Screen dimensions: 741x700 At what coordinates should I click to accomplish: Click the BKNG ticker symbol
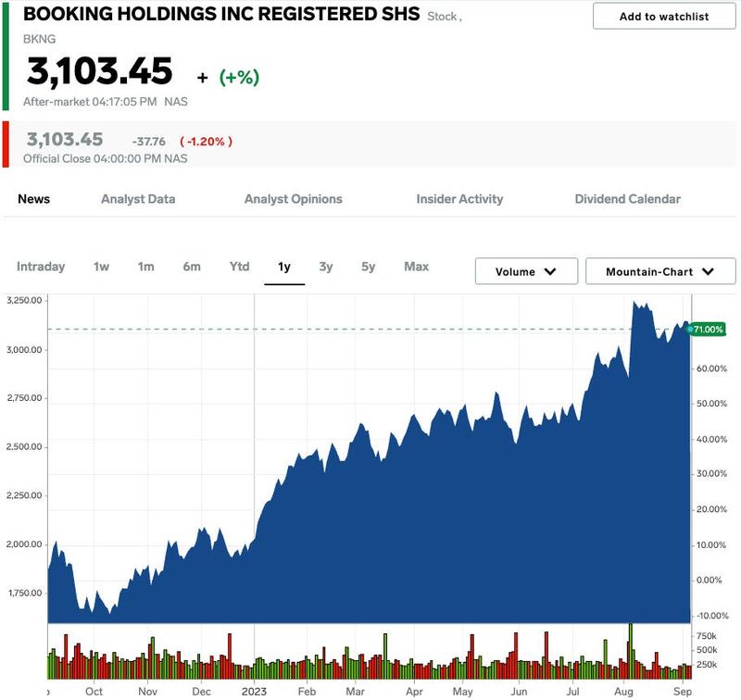click(x=39, y=39)
